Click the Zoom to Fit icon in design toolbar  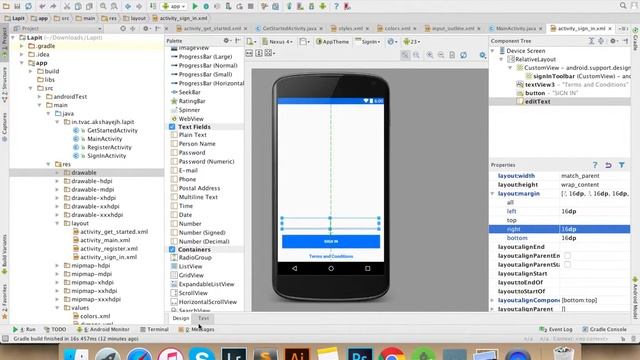405,55
